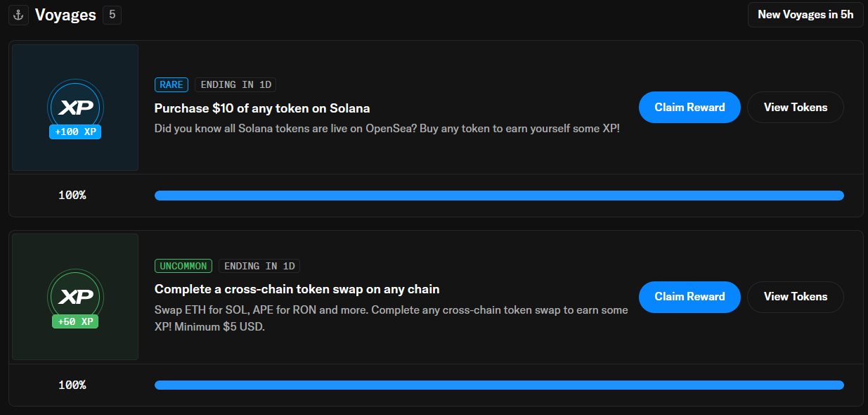Click the Solana voyage progress bar
Viewport: 868px width, 415px height.
(x=499, y=196)
